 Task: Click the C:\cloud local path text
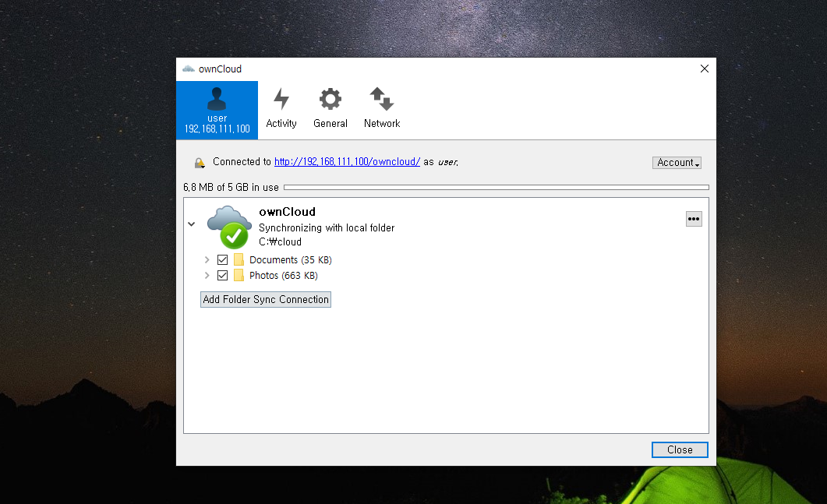[280, 242]
